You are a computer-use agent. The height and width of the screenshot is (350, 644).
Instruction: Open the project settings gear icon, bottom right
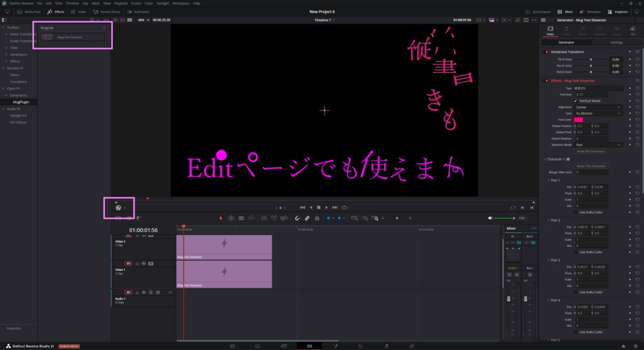point(635,346)
